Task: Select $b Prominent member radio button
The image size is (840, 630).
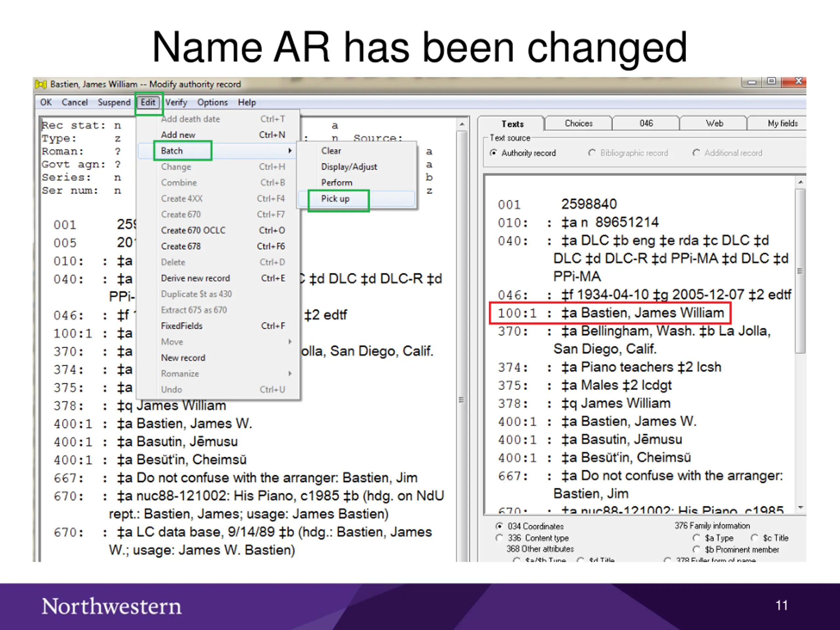Action: [x=697, y=550]
